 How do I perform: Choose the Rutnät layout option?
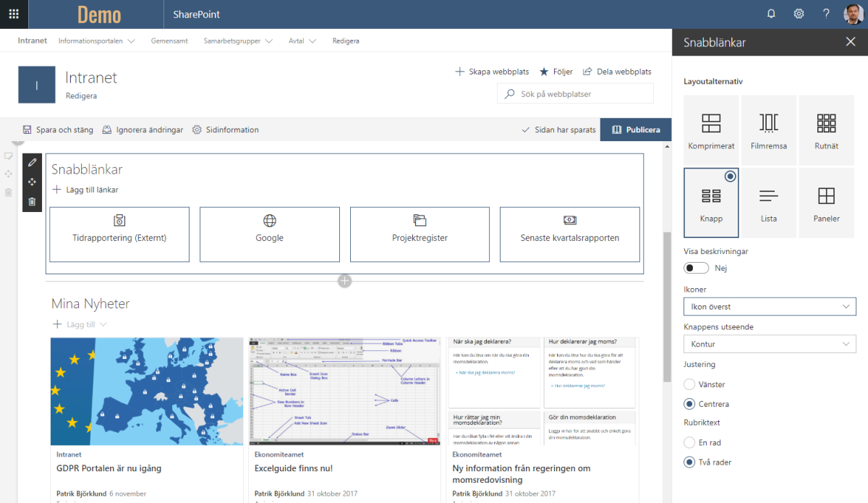826,130
